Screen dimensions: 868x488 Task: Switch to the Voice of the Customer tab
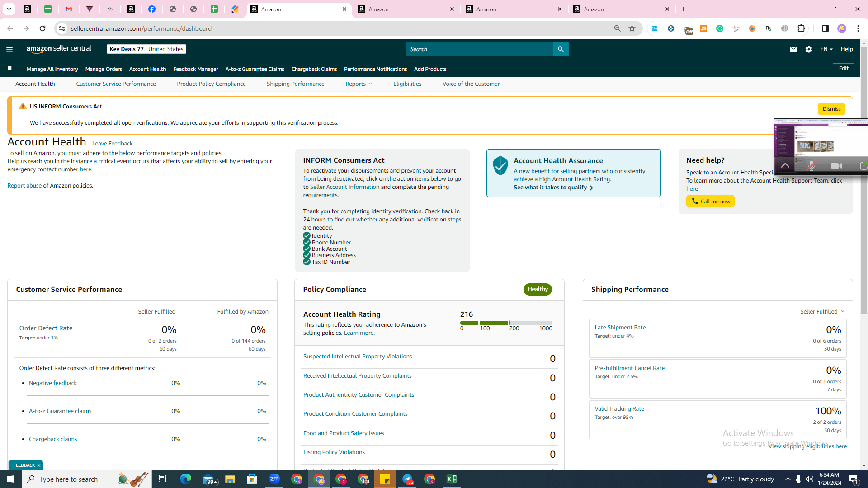[x=471, y=84]
